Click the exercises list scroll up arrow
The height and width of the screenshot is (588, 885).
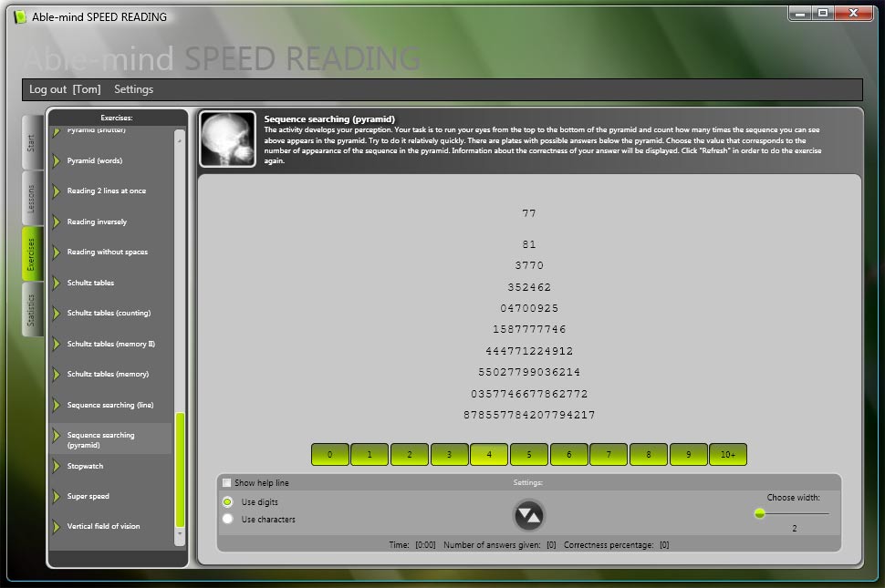[180, 140]
